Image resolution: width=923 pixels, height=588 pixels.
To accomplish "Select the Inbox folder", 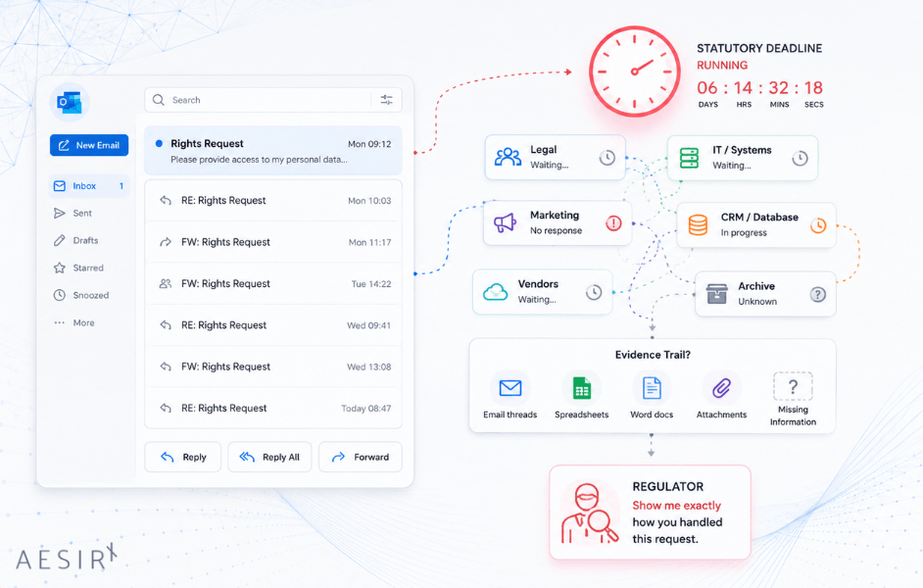I will [x=89, y=186].
